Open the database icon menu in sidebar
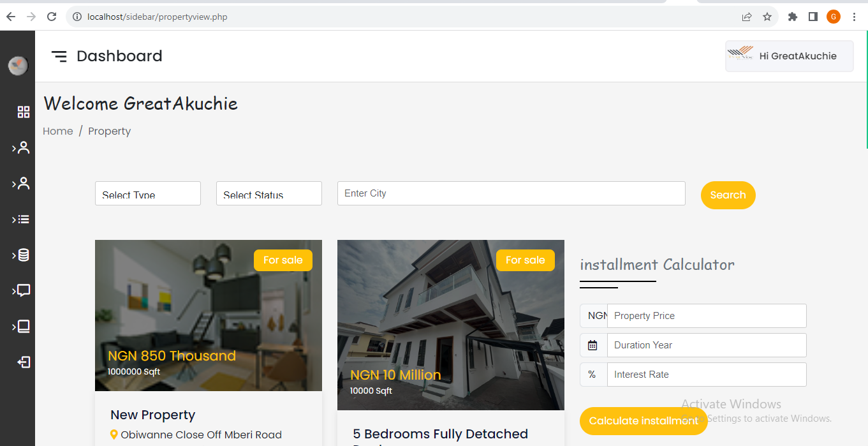 click(x=24, y=255)
